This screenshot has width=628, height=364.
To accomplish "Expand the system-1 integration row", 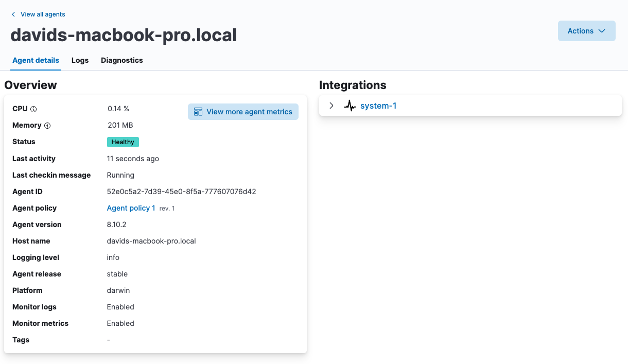I will point(332,106).
